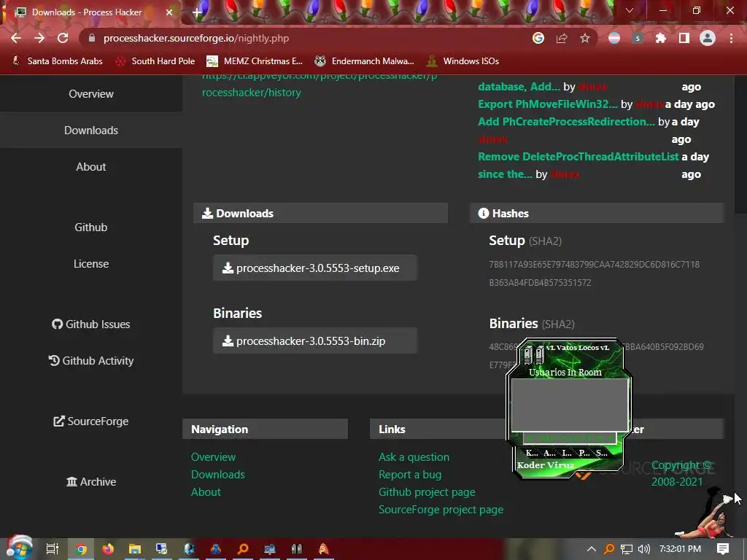747x560 pixels.
Task: Open the tab search dropdown arrow
Action: [x=630, y=10]
